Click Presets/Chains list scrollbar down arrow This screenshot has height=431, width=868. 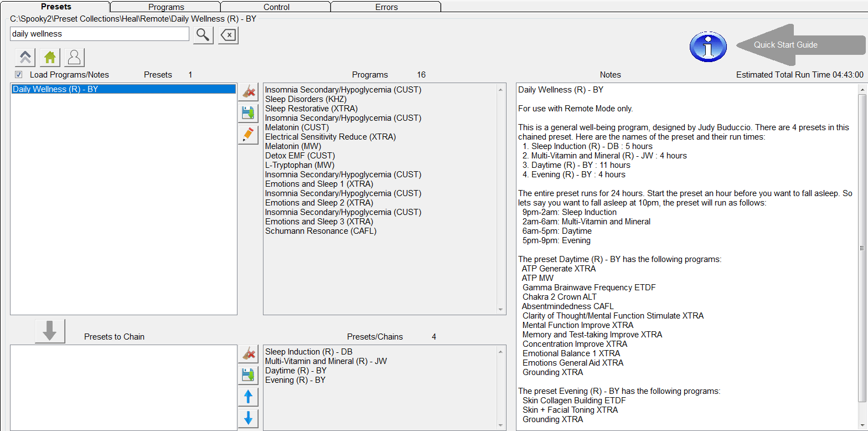click(501, 425)
